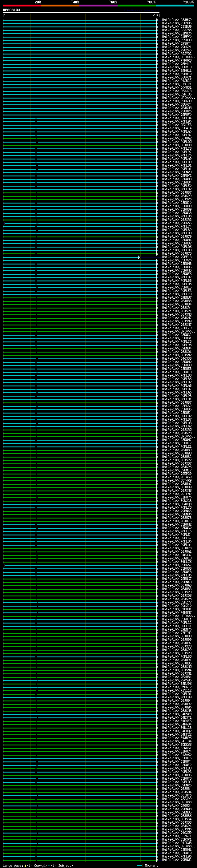The image size is (197, 868).
Task: Select the UniRef100_B6U0S1 label
Action: pyautogui.click(x=177, y=78)
